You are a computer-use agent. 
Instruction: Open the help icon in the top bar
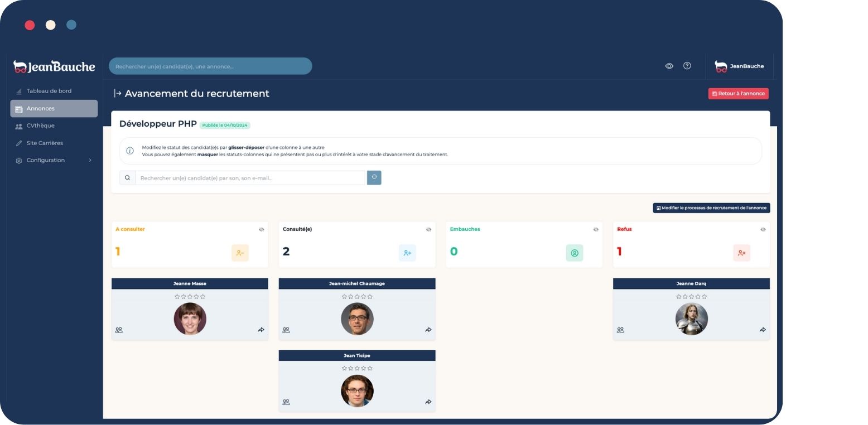[687, 66]
